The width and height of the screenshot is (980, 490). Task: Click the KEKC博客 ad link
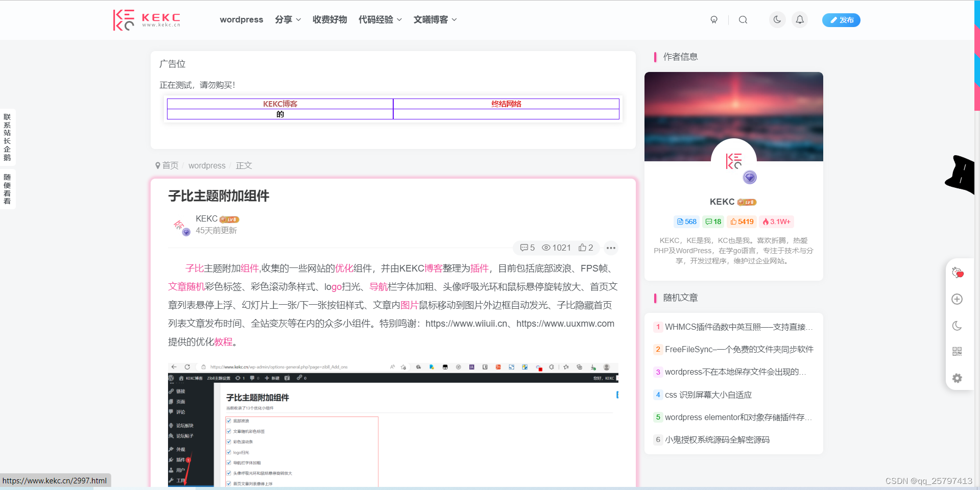tap(280, 104)
